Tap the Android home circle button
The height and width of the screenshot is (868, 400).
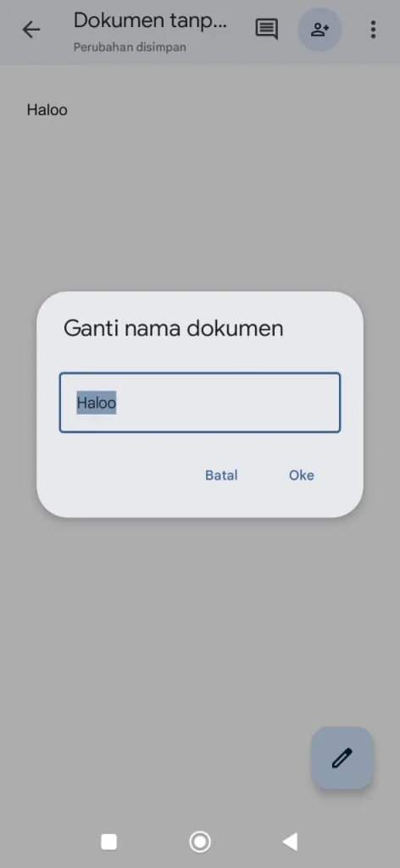200,842
